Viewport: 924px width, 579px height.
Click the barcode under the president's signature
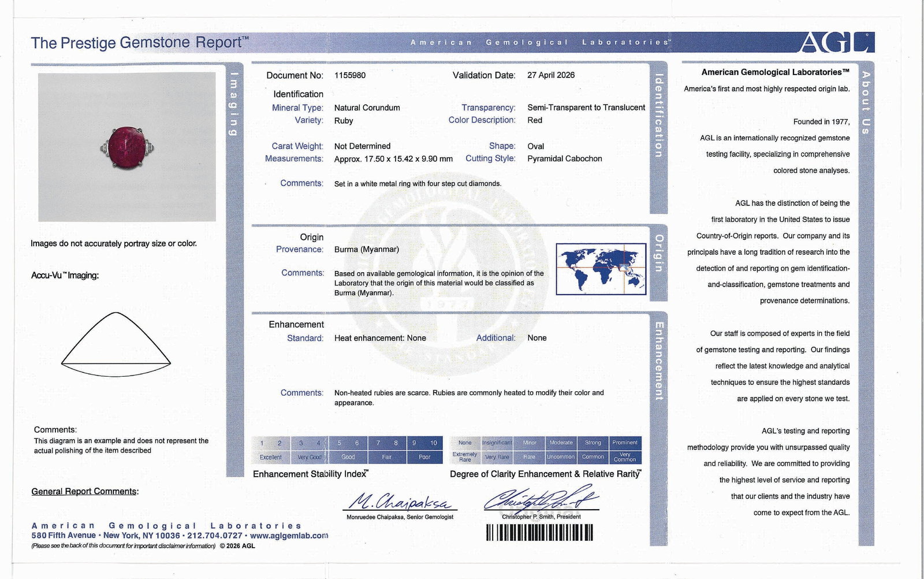pyautogui.click(x=539, y=532)
